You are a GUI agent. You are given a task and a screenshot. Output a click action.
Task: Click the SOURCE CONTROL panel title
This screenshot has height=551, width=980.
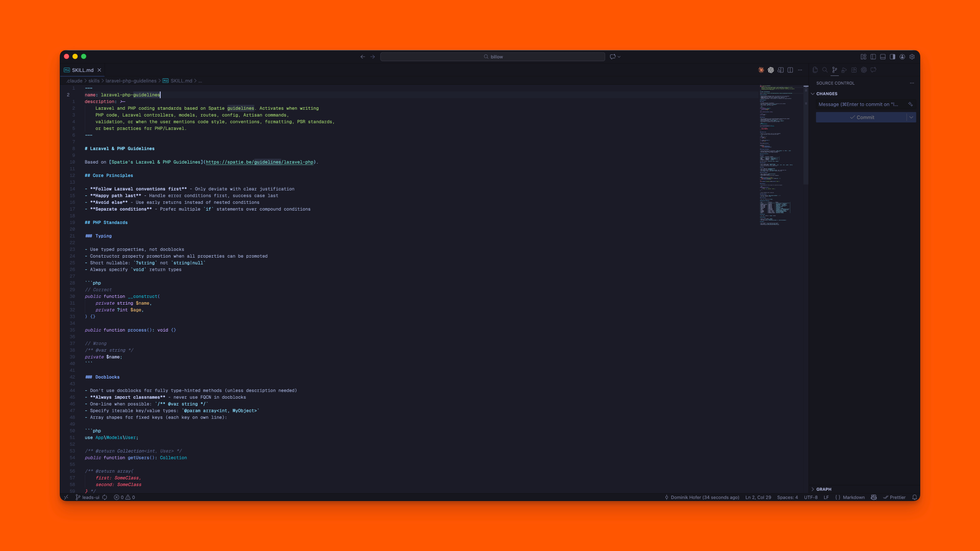[835, 83]
